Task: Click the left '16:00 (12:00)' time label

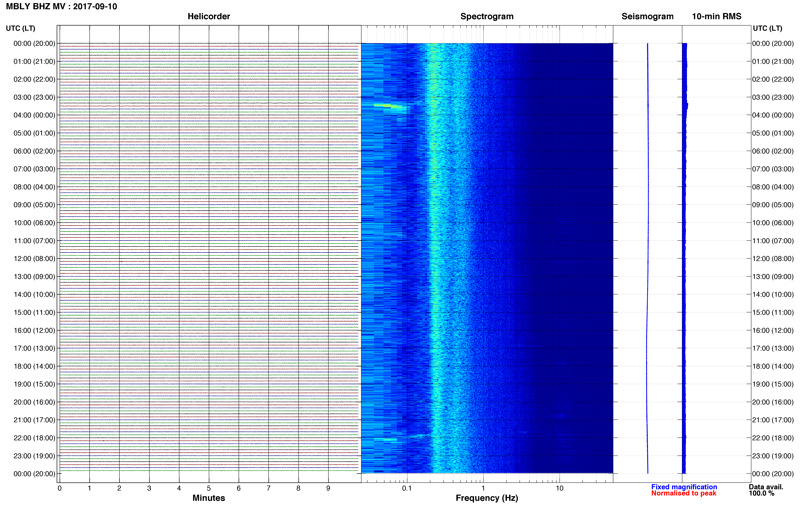Action: (34, 331)
